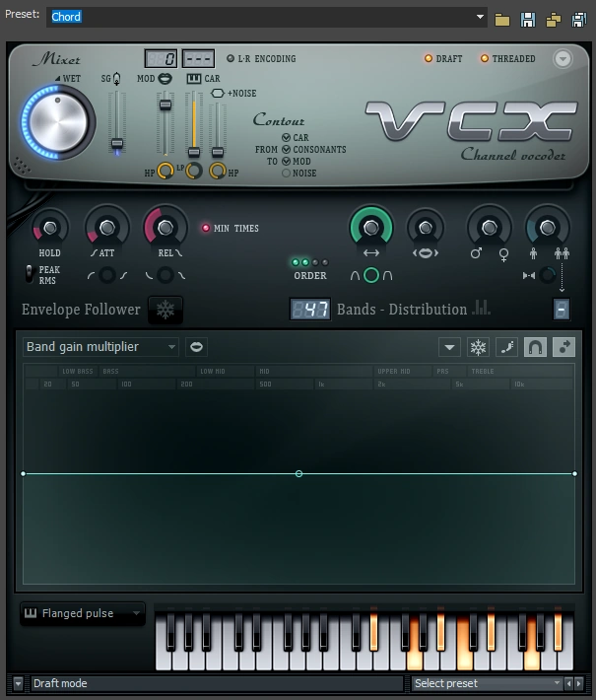Click the modulator HP filter knob
The width and height of the screenshot is (596, 700).
pyautogui.click(x=166, y=171)
